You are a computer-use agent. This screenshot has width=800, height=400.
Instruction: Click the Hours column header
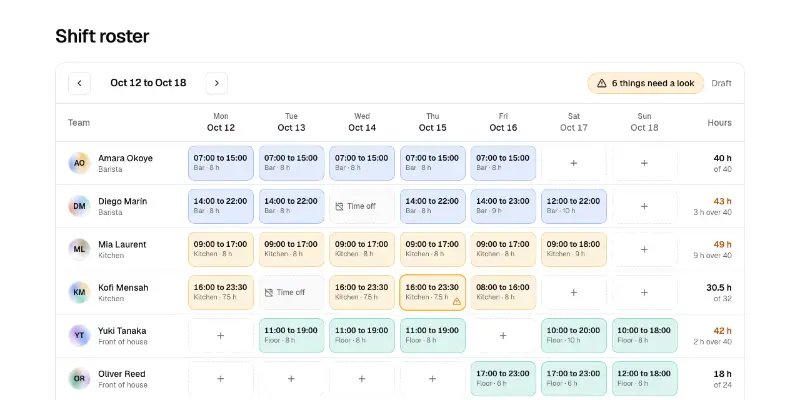tap(719, 122)
